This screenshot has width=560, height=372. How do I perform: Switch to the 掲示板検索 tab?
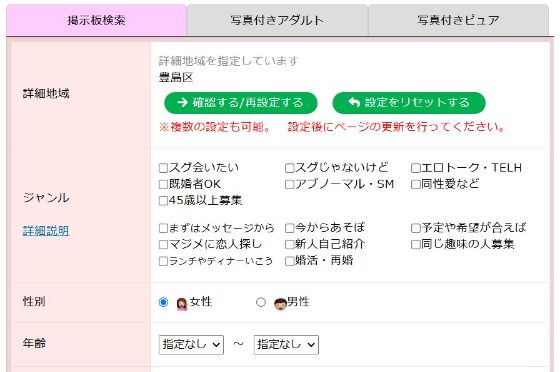[x=96, y=20]
